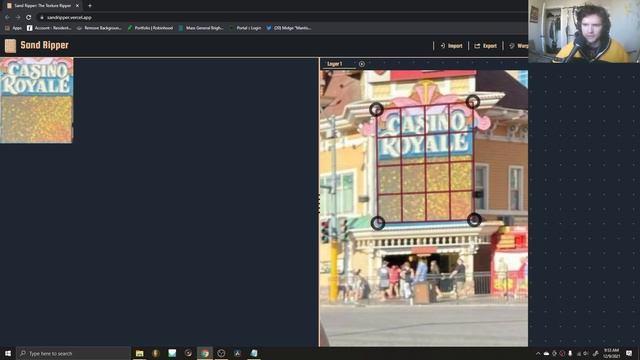Click the top-left warp corner handle

click(376, 109)
